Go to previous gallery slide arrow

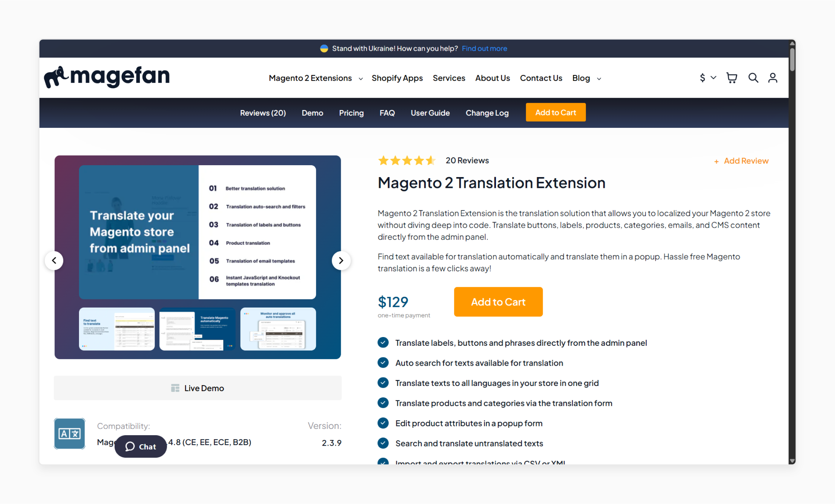tap(54, 261)
